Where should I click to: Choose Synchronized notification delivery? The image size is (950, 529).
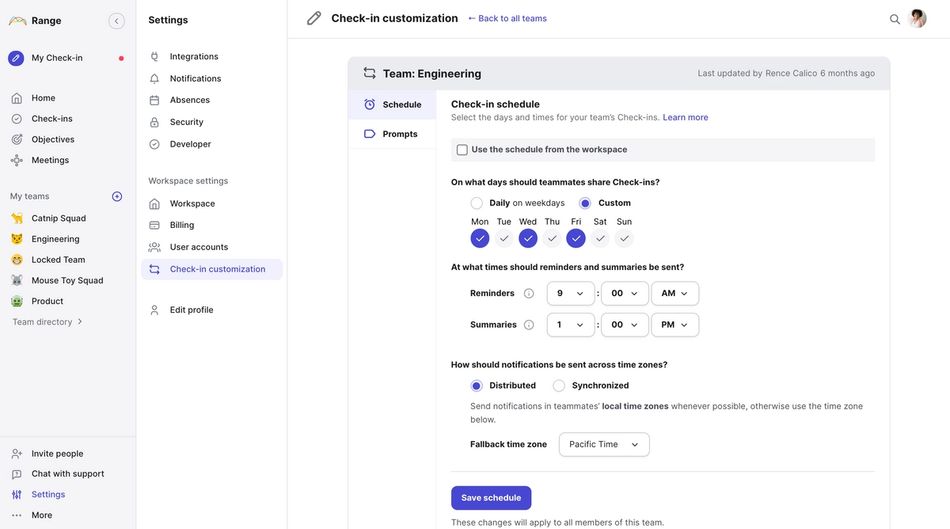559,386
